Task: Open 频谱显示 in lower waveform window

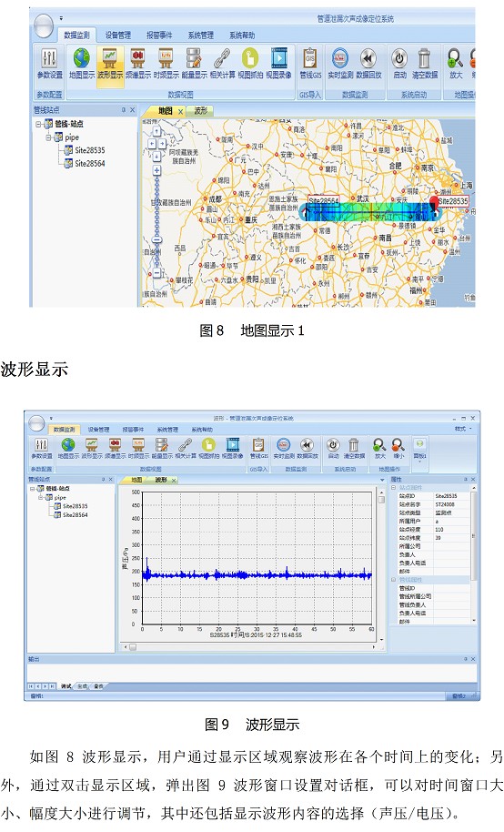Action: 116,449
